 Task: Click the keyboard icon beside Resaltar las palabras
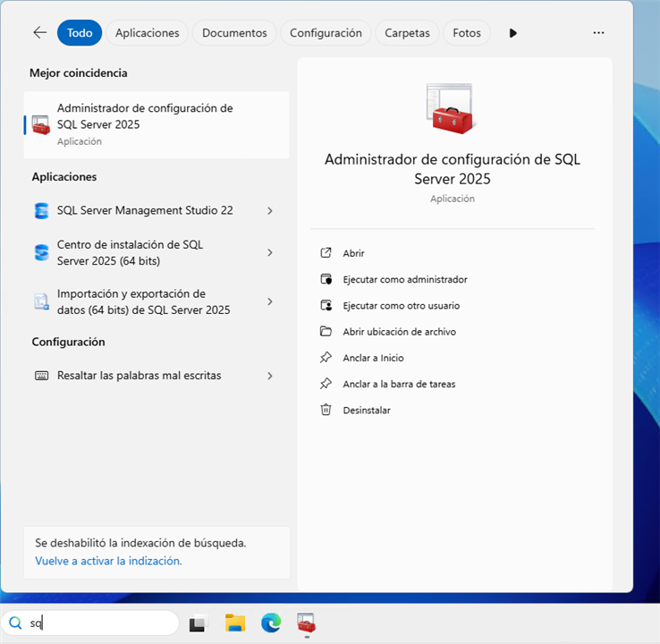41,376
